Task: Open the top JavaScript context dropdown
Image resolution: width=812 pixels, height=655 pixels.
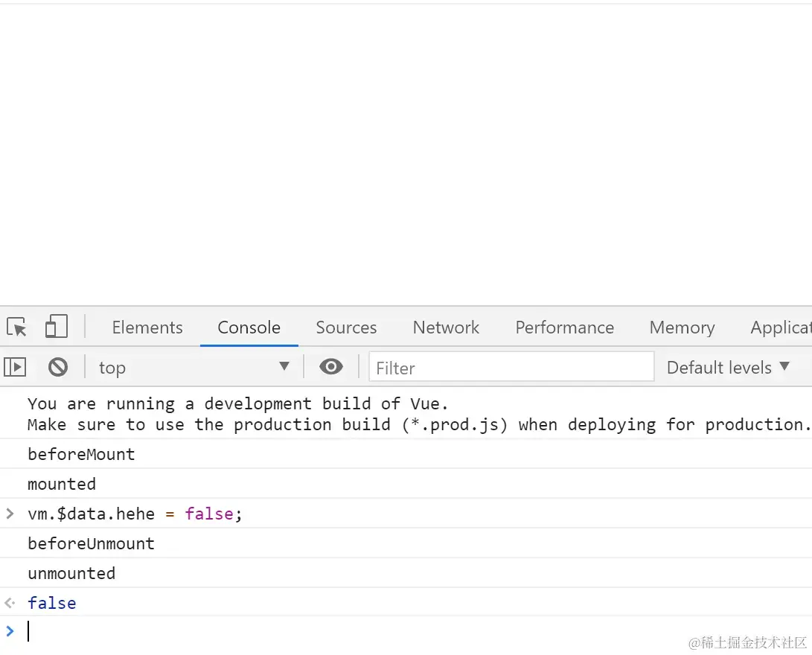Action: (194, 367)
